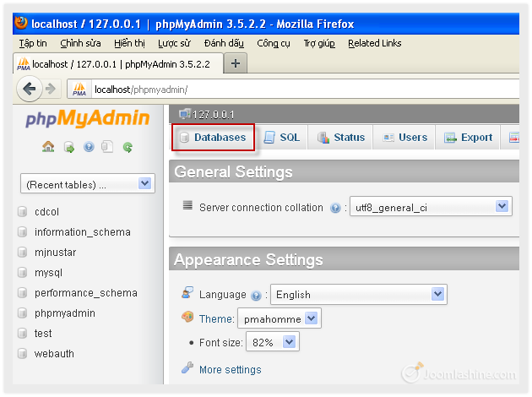Click the Language person icon
Image resolution: width=532 pixels, height=397 pixels.
point(187,292)
